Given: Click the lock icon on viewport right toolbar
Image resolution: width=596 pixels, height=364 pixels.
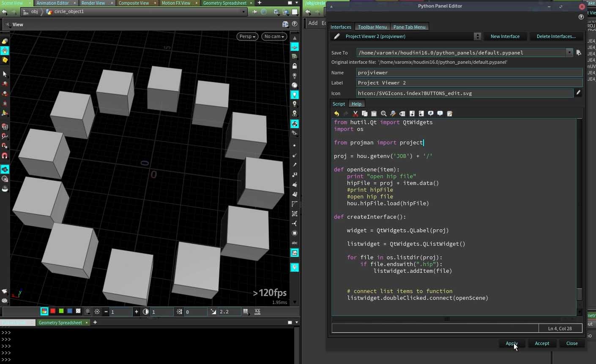Looking at the screenshot, I should point(295,66).
